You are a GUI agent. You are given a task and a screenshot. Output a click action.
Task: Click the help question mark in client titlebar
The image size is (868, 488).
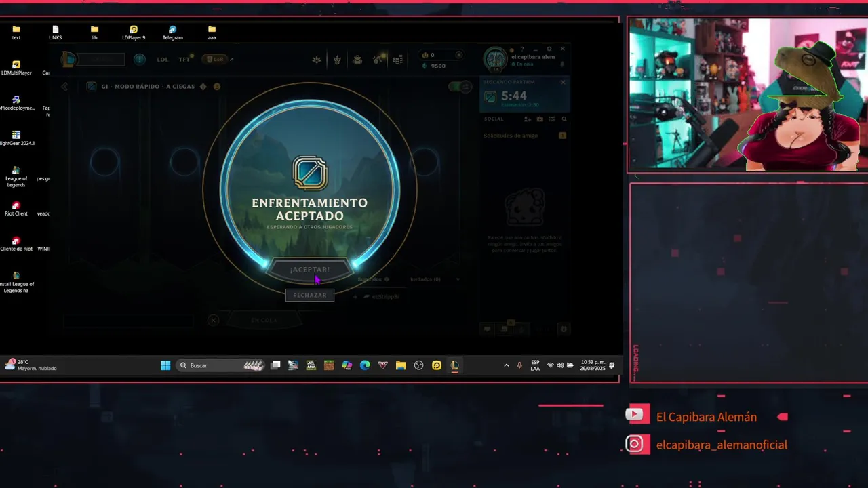(x=521, y=49)
